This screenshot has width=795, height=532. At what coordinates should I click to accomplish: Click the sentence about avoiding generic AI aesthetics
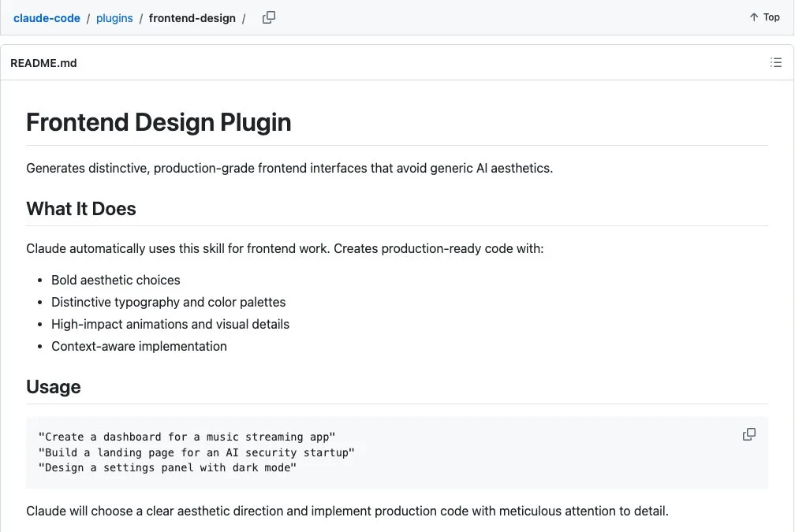pyautogui.click(x=289, y=168)
